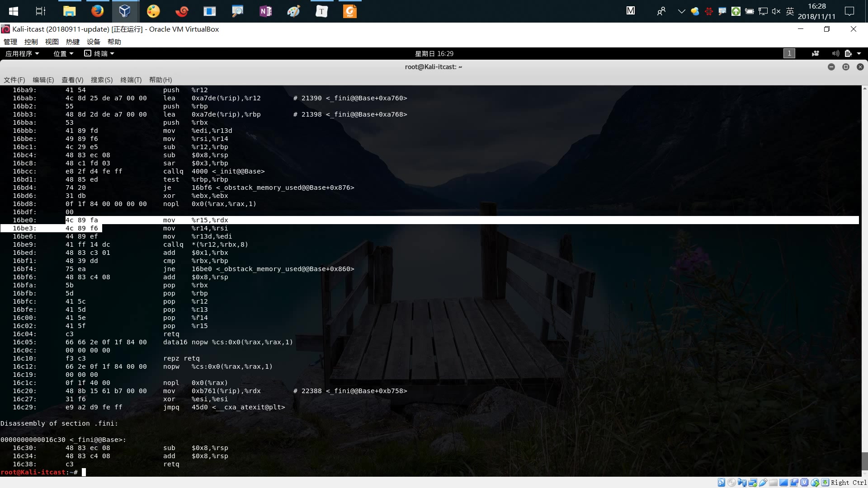Click the VirtualBox network adapter status icon
This screenshot has height=488, width=868.
(753, 483)
